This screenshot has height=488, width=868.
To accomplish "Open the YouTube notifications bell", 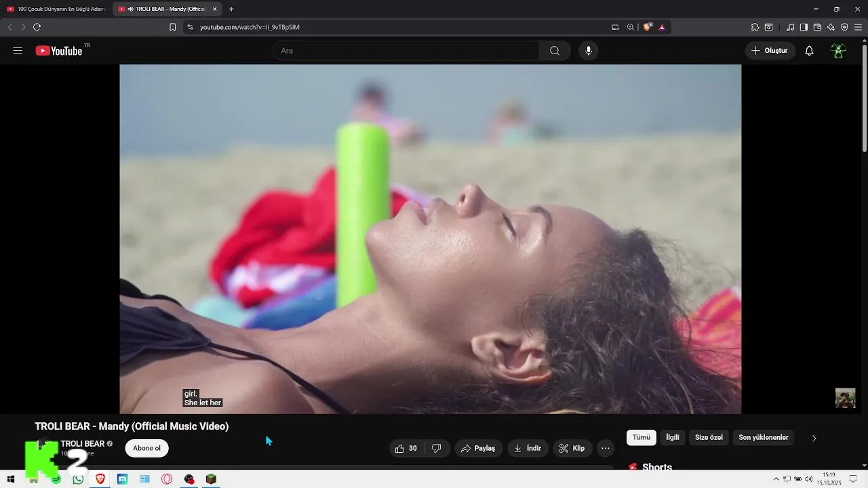I will pos(809,51).
